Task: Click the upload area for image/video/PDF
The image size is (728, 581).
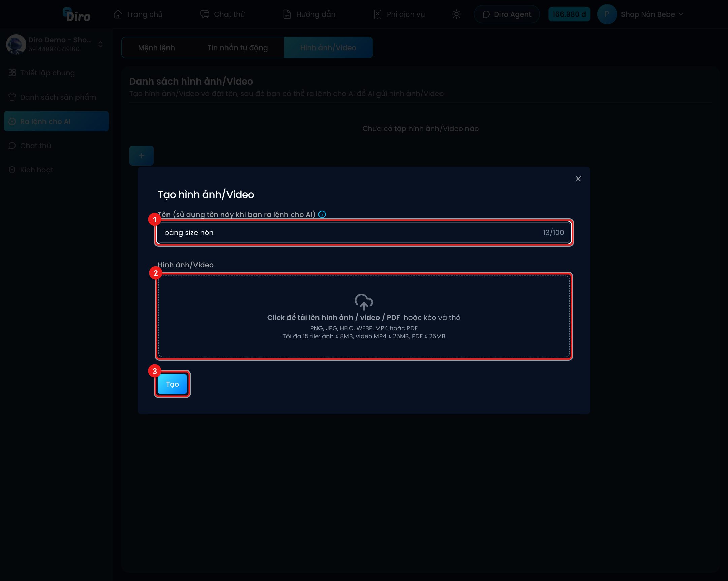Action: pos(364,316)
